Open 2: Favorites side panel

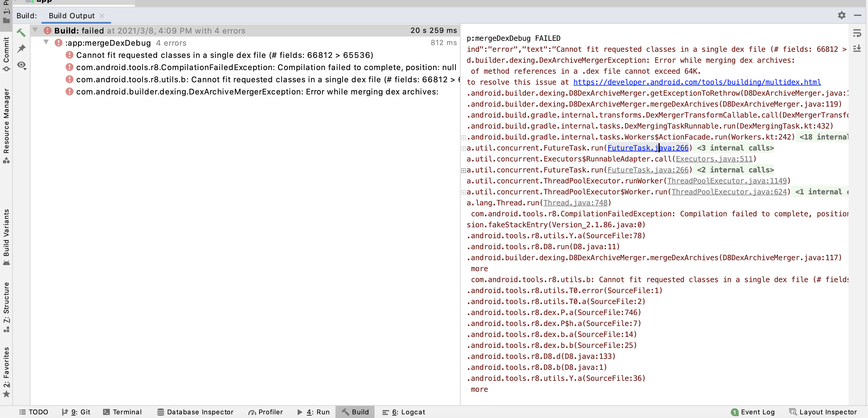[6, 372]
